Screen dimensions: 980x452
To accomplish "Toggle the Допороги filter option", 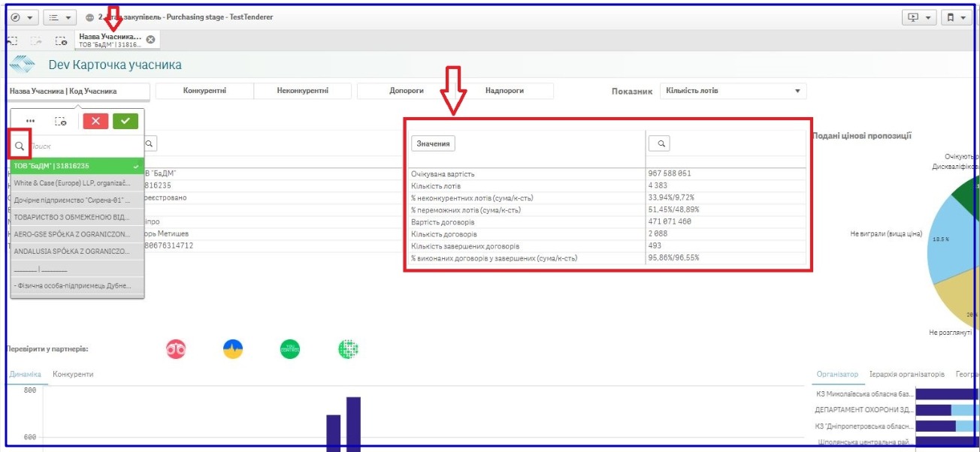I will pos(407,91).
